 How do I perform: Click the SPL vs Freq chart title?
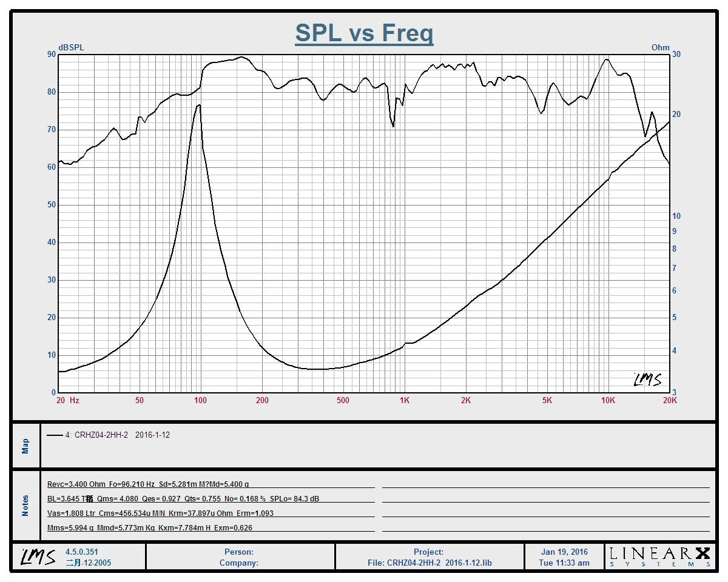point(364,33)
